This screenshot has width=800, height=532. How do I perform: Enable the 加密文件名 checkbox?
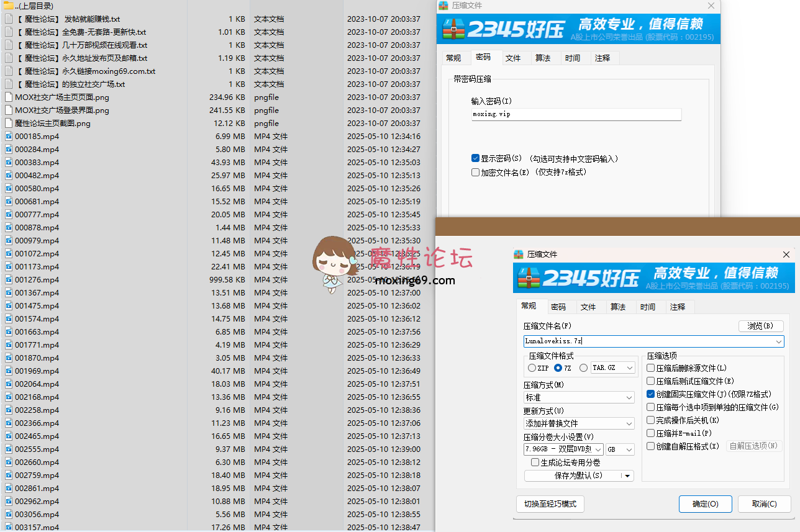(476, 172)
